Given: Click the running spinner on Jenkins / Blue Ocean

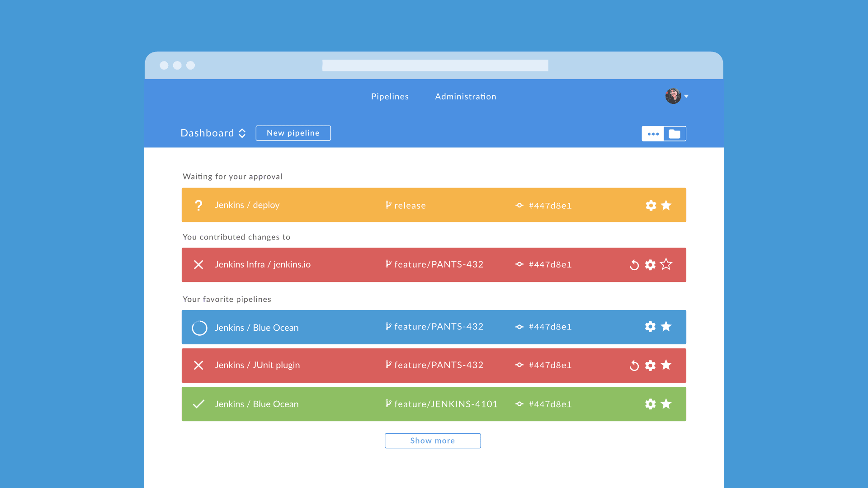Looking at the screenshot, I should (199, 327).
